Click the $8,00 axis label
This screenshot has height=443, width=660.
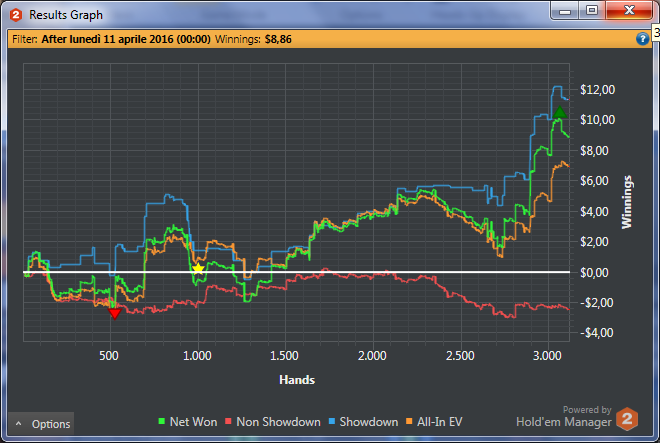[594, 151]
